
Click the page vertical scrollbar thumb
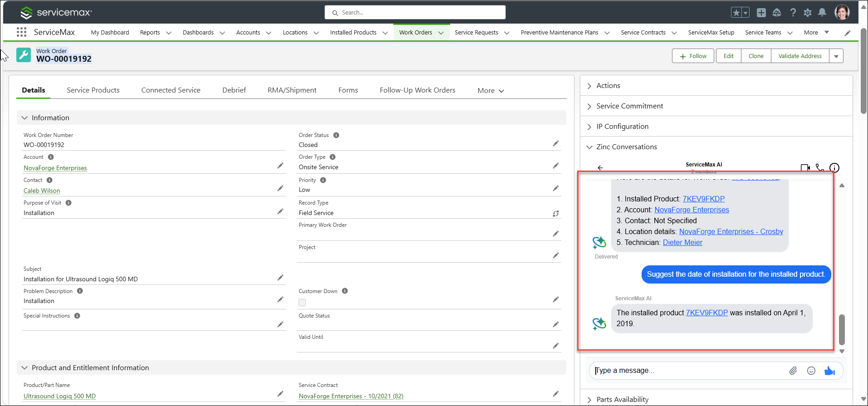coord(864,70)
